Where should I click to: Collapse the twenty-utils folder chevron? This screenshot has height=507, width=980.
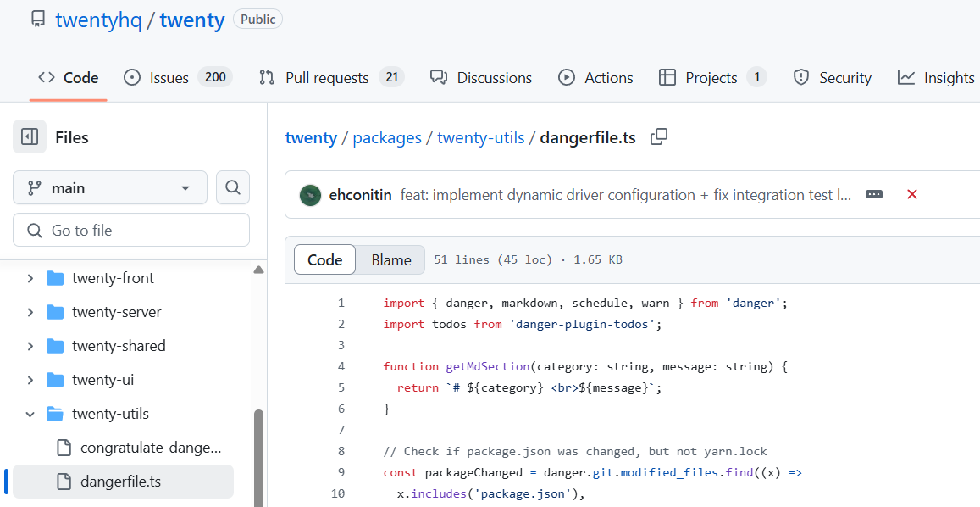point(30,413)
